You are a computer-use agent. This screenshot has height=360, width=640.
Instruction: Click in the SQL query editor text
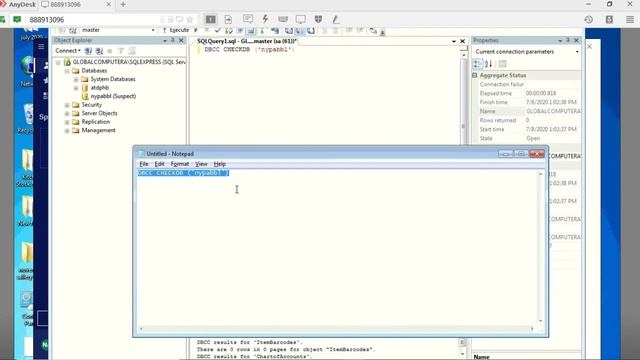249,49
